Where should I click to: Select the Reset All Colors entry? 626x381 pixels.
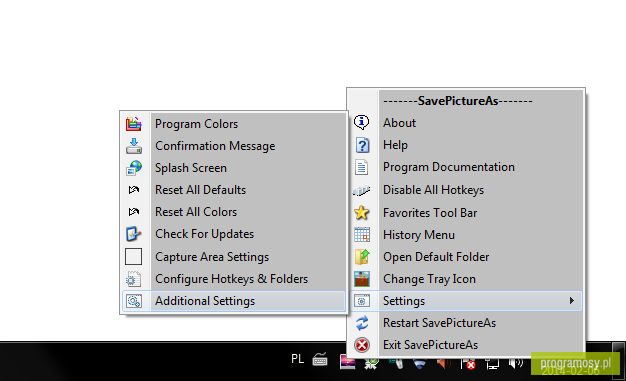point(234,212)
